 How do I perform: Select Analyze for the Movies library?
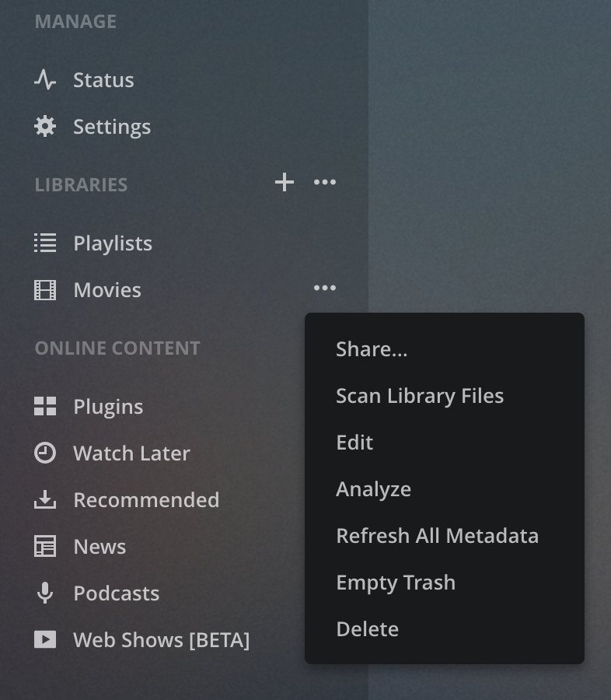(373, 488)
